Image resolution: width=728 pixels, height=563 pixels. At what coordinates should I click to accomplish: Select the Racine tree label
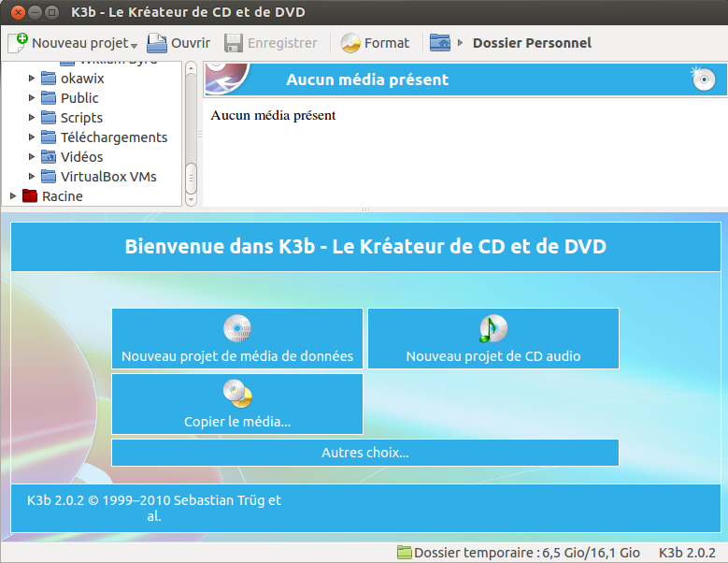pyautogui.click(x=63, y=196)
